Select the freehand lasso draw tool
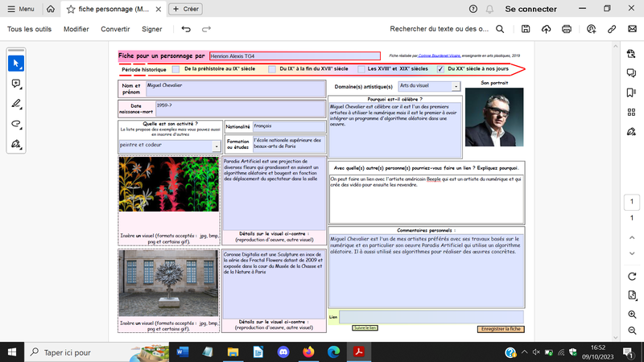 pyautogui.click(x=16, y=124)
